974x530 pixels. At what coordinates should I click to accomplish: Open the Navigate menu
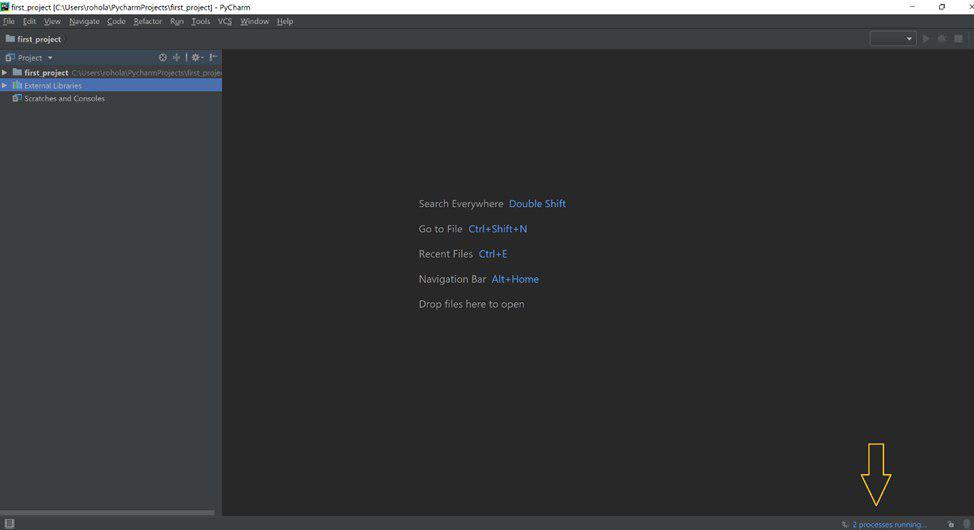point(84,21)
